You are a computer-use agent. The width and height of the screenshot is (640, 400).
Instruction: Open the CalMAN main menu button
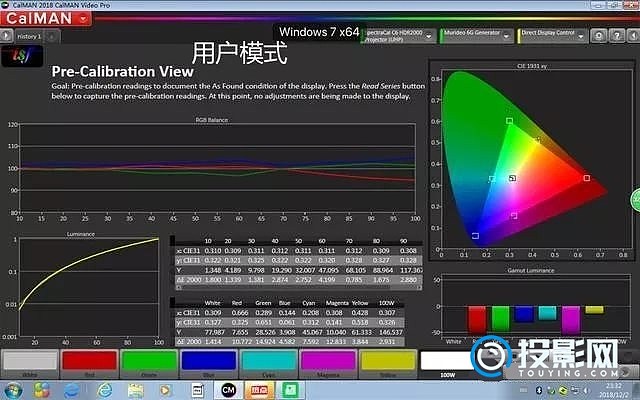coord(29,18)
